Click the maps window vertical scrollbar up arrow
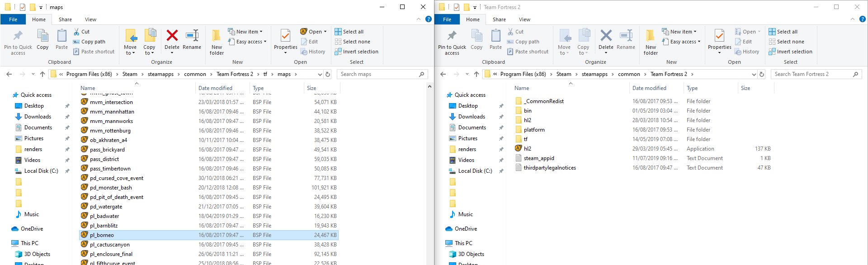Screen dimensions: 868x265 [x=429, y=86]
